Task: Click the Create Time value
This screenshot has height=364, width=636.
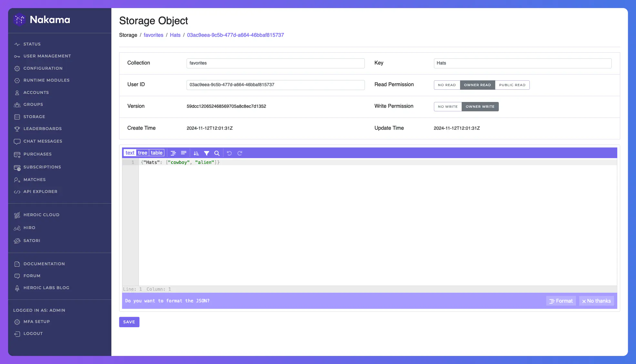Action: pyautogui.click(x=210, y=128)
